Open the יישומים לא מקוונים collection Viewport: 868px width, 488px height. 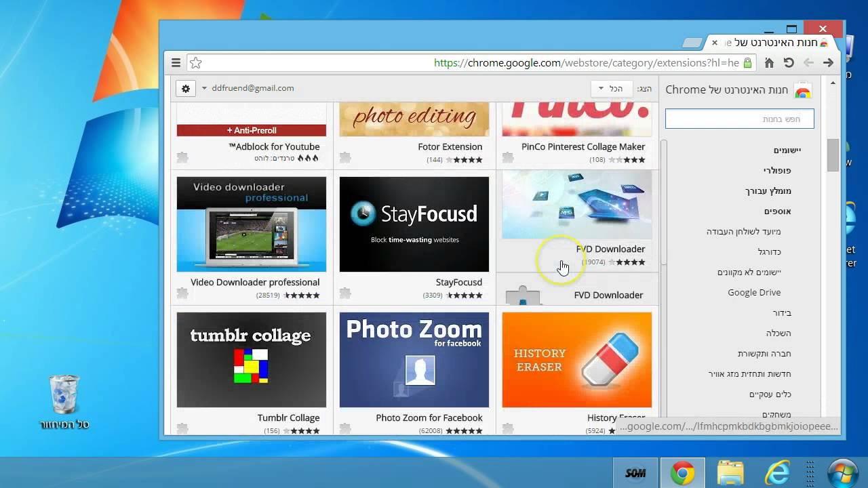point(749,272)
